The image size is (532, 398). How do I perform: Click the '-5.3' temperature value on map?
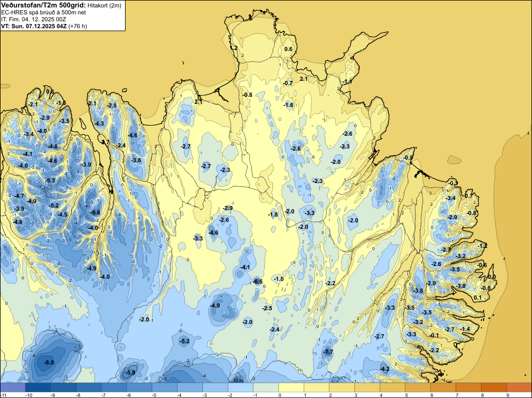pos(50,180)
